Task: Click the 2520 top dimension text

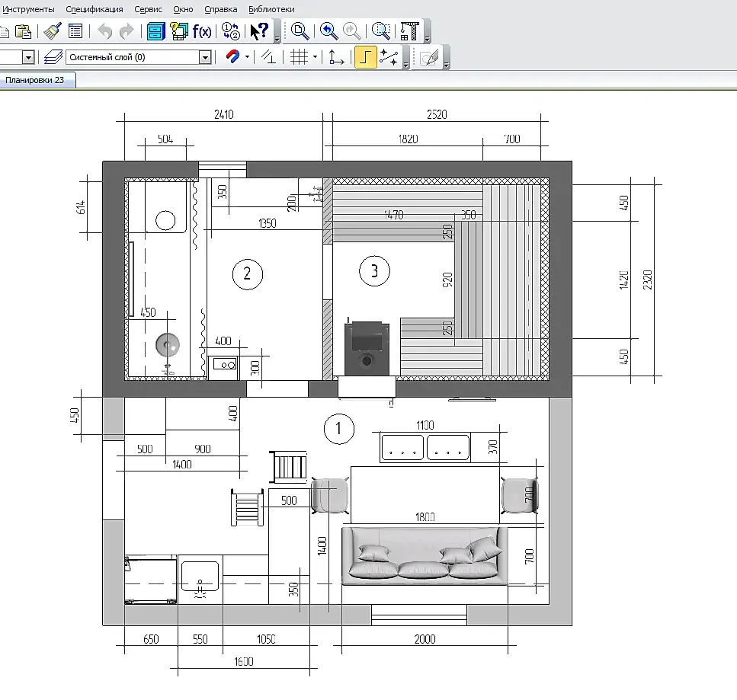Action: pos(437,114)
